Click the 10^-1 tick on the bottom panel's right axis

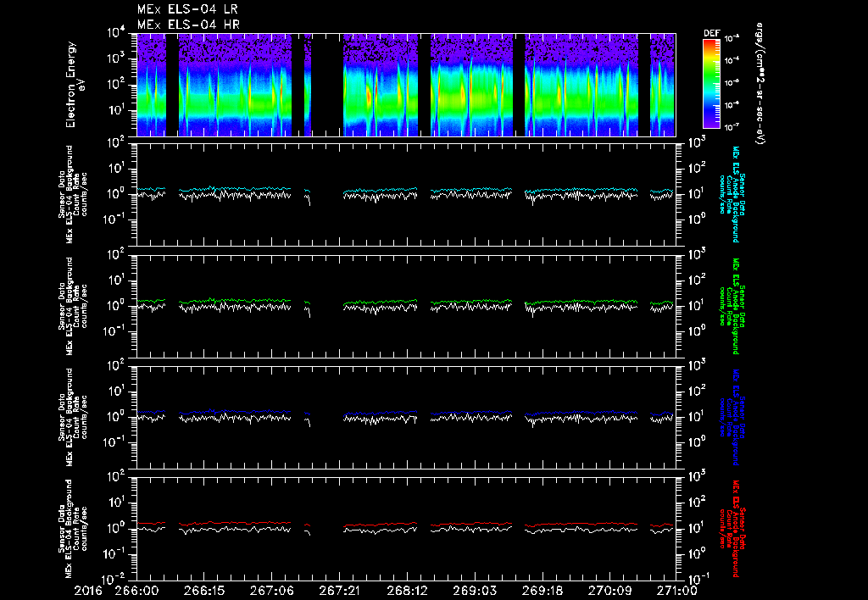698,578
